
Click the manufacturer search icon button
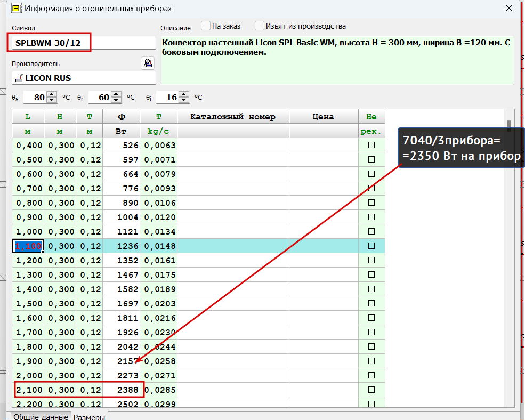[148, 63]
